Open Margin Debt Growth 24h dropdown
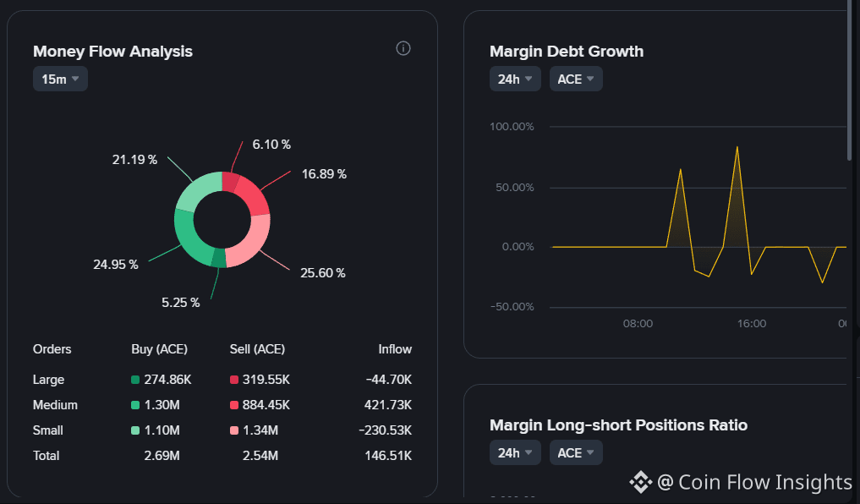860x504 pixels. [x=515, y=79]
